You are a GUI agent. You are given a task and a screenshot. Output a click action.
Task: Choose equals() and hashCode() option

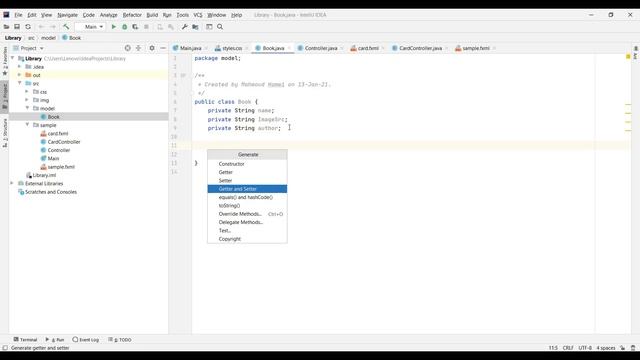point(247,197)
